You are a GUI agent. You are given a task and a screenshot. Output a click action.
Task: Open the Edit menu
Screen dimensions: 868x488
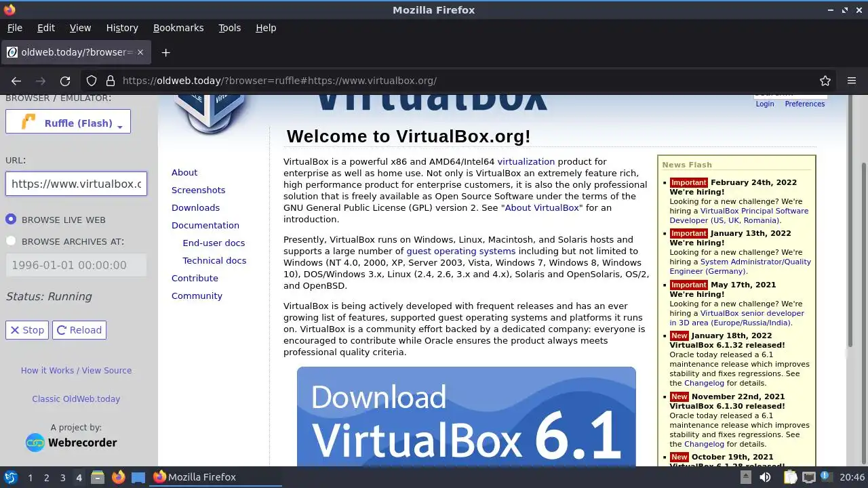46,28
